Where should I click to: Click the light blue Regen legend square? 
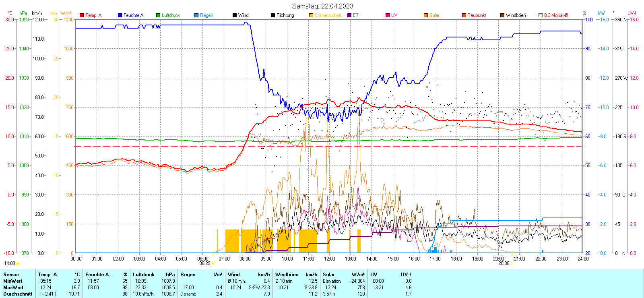tap(196, 15)
